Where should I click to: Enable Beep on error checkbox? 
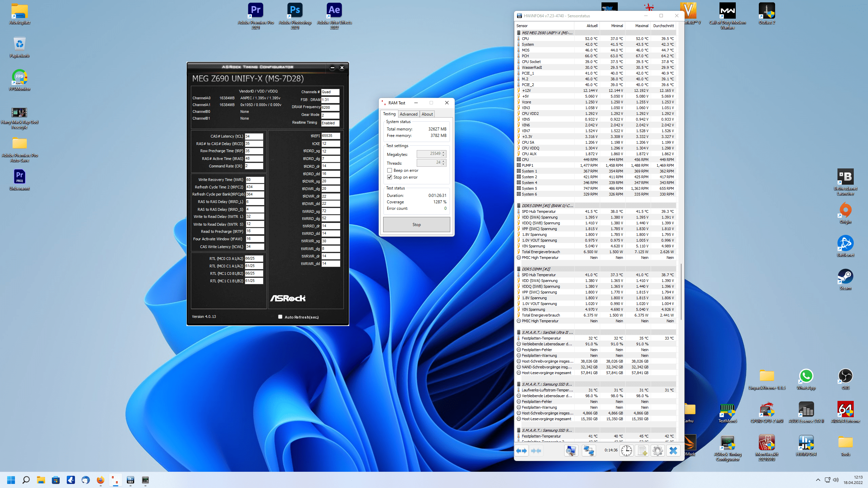(x=390, y=170)
